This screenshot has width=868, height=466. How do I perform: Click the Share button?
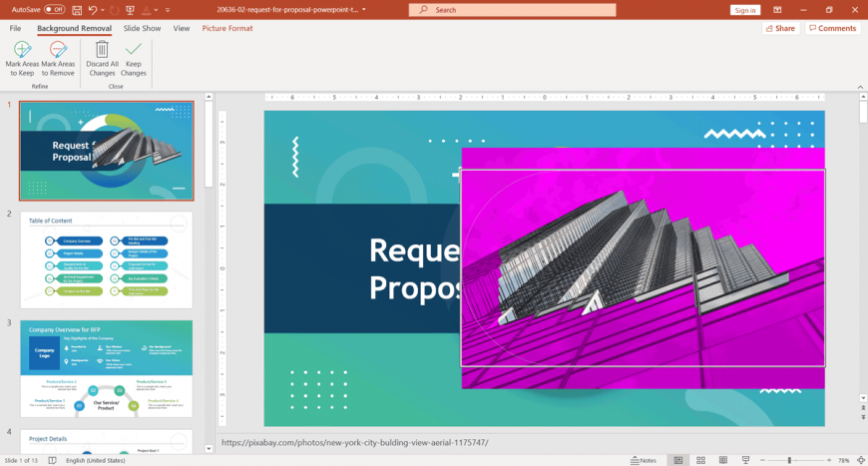tap(780, 28)
